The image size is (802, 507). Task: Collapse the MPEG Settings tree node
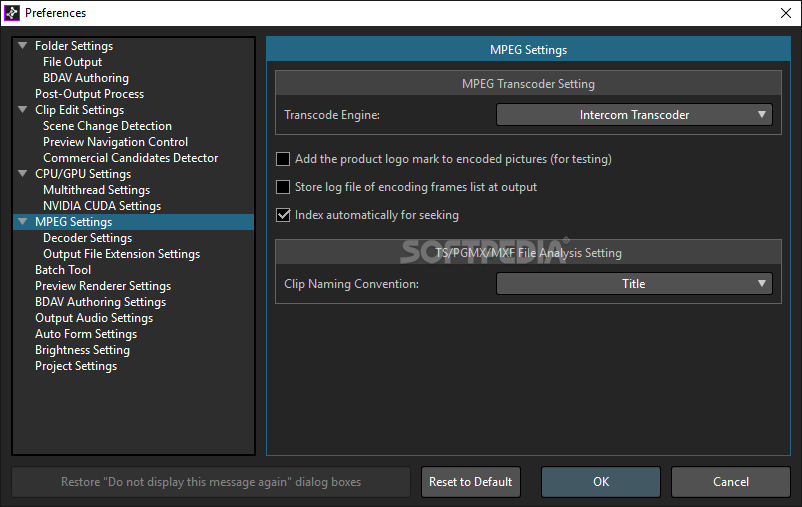pyautogui.click(x=23, y=222)
